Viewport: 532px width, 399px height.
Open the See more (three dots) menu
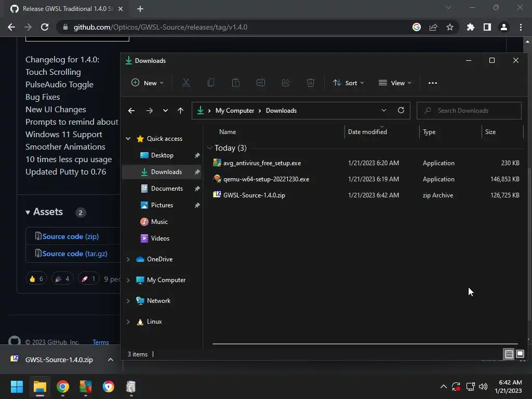pos(433,83)
